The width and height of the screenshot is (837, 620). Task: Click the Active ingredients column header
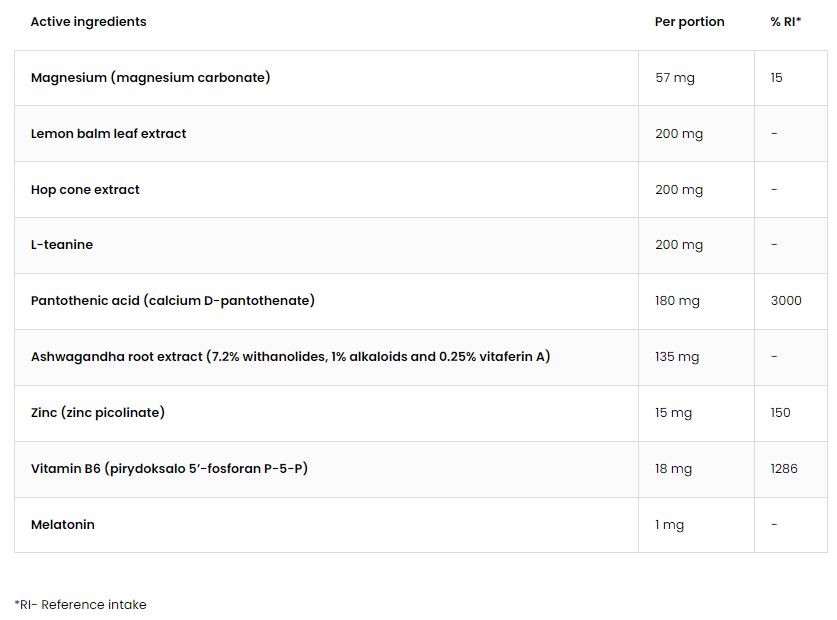pyautogui.click(x=88, y=21)
